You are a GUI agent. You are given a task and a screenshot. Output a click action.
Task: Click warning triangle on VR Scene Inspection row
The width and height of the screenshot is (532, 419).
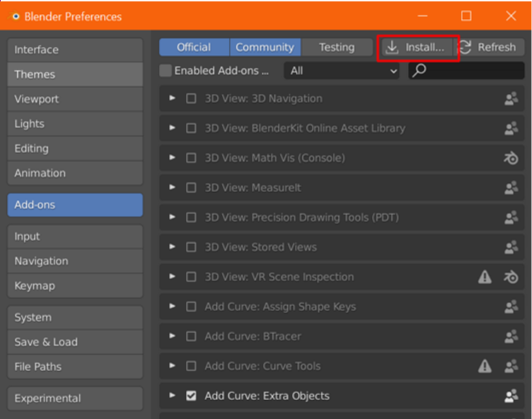pyautogui.click(x=485, y=277)
